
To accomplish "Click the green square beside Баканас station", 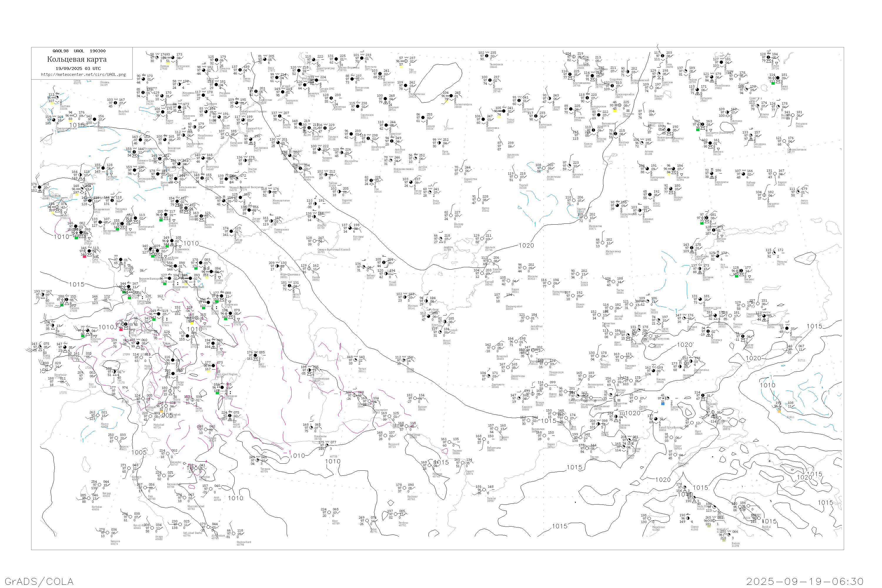I will [736, 276].
